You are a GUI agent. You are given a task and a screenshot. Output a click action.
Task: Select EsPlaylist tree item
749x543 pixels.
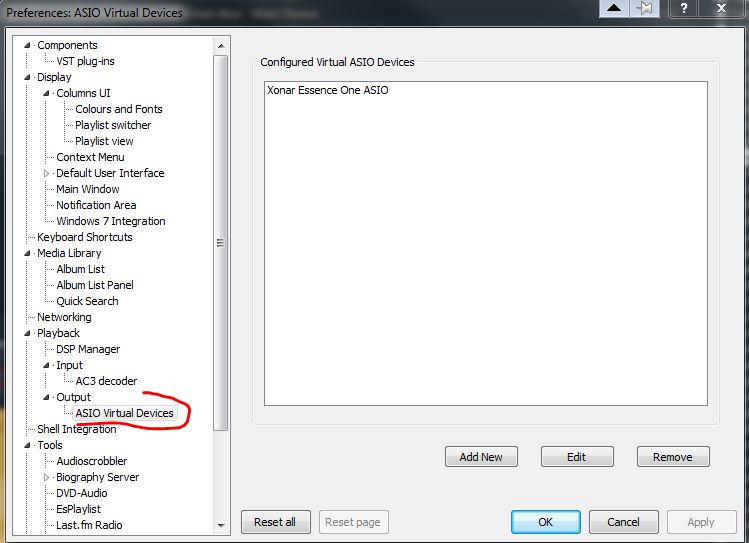pos(78,509)
